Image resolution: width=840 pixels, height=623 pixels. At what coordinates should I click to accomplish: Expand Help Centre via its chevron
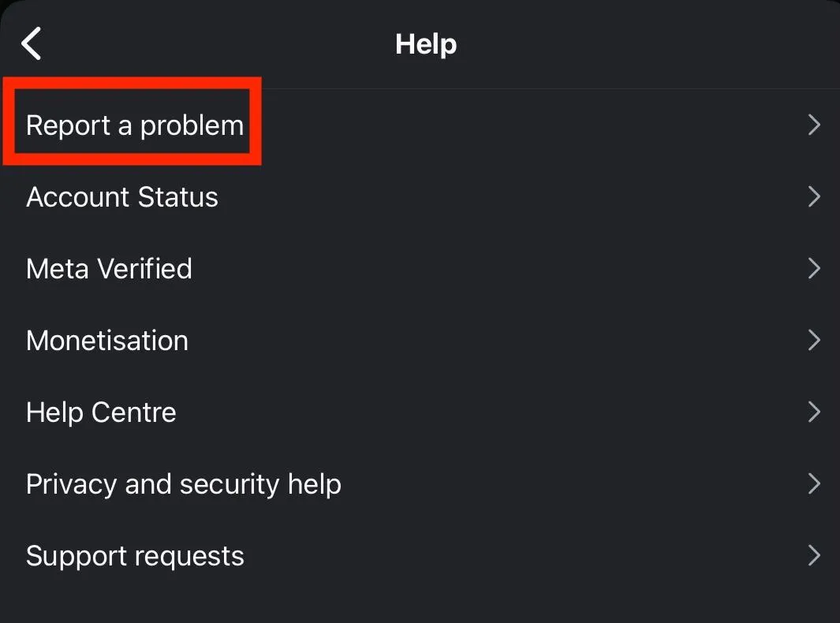click(x=814, y=412)
